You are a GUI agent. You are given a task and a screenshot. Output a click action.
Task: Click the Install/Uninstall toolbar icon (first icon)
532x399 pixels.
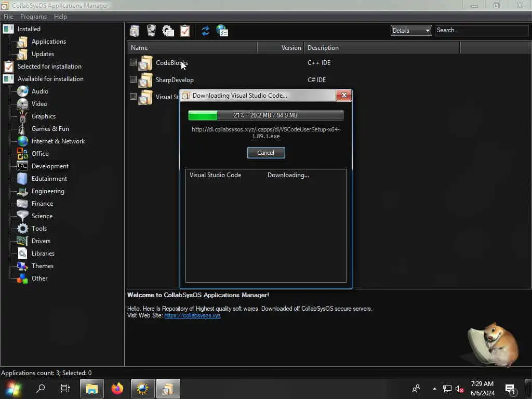135,31
